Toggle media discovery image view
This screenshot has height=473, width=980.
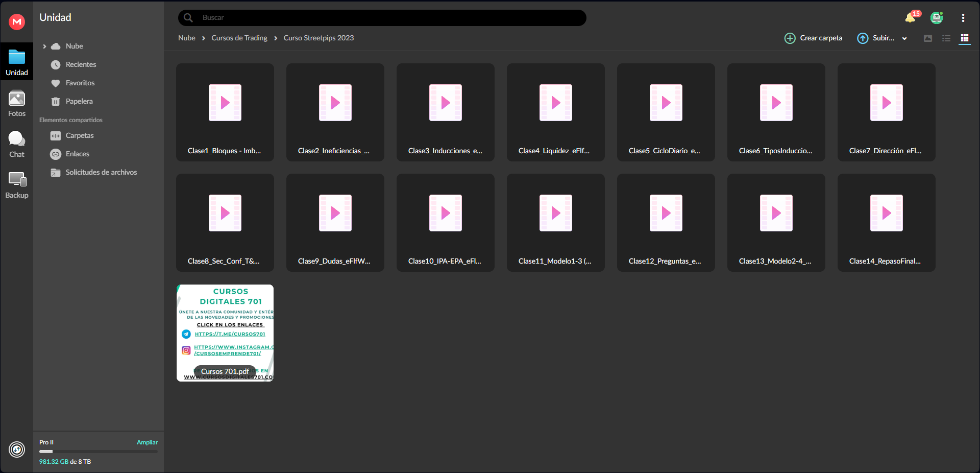pos(928,38)
